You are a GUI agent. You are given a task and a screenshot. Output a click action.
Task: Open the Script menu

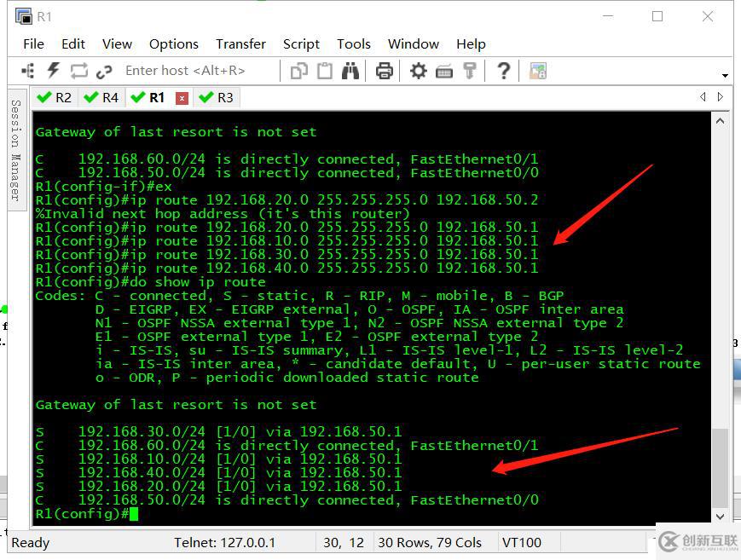pyautogui.click(x=302, y=44)
